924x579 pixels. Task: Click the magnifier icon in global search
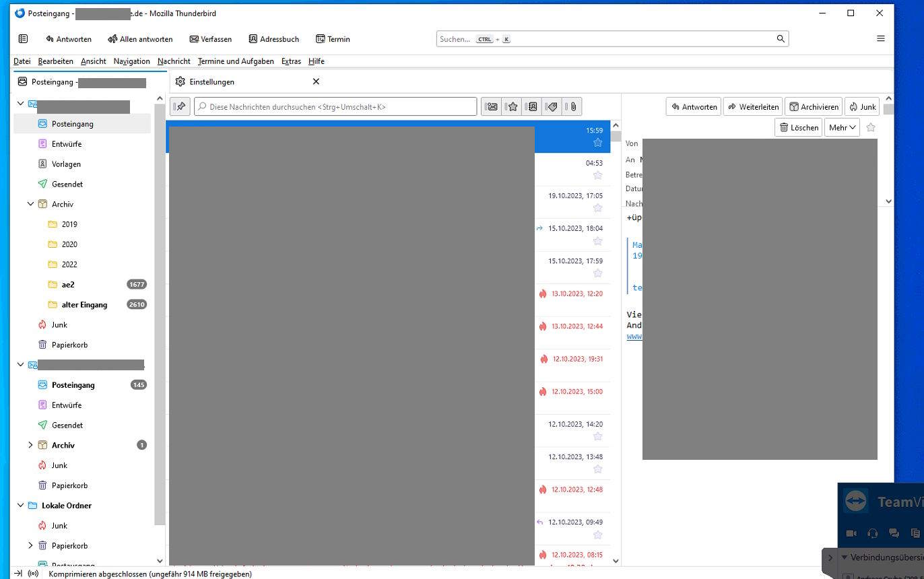click(781, 39)
